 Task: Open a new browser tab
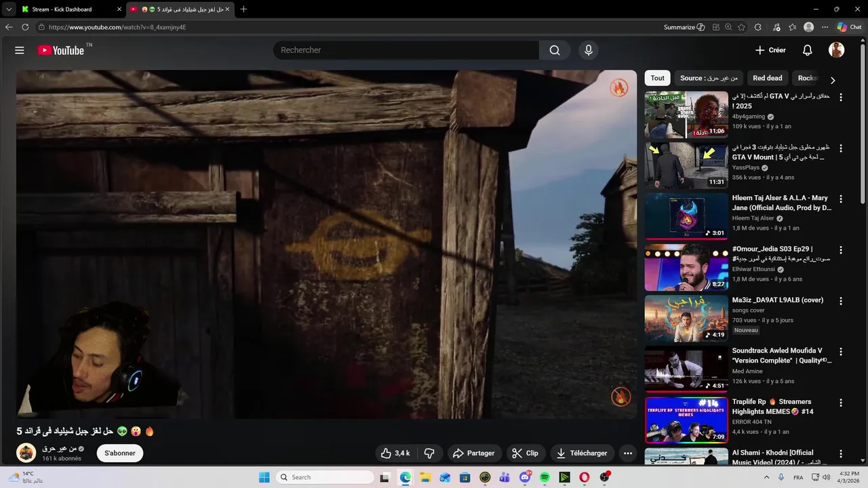click(243, 9)
